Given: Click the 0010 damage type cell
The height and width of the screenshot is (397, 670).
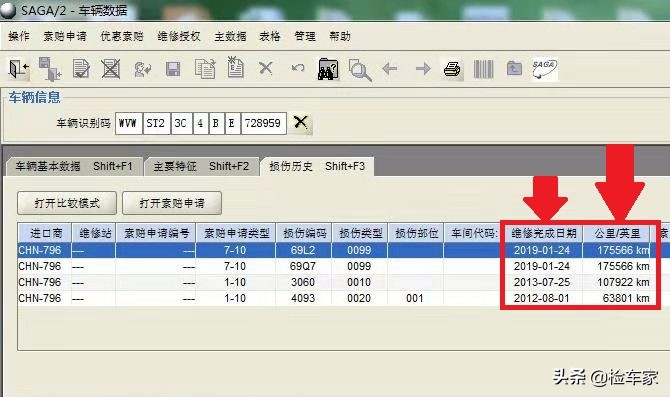Looking at the screenshot, I should (x=359, y=282).
